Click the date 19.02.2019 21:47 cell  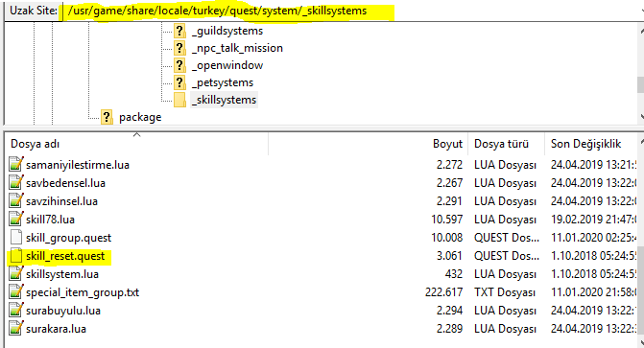[x=593, y=220]
